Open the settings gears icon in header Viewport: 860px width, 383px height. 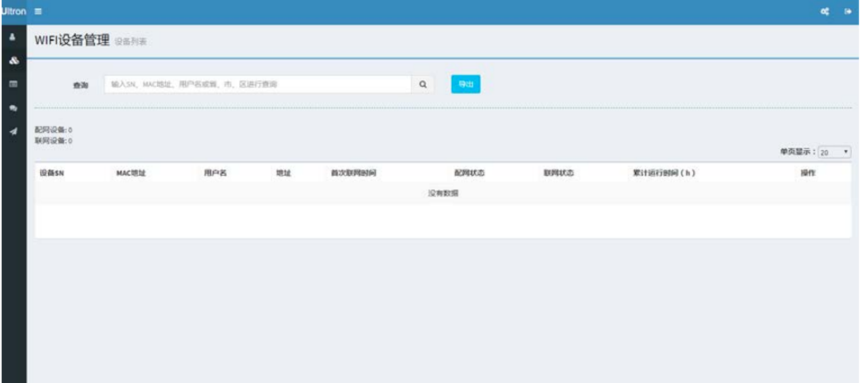824,12
